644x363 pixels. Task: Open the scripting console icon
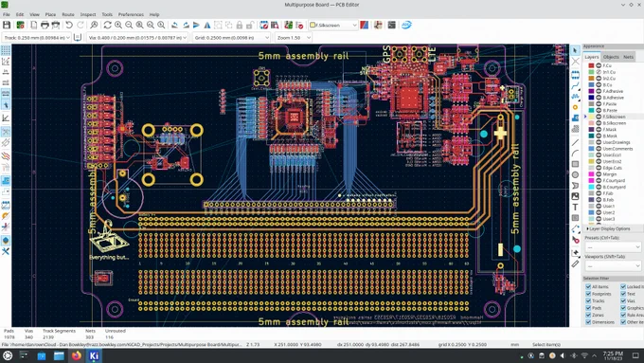[391, 25]
